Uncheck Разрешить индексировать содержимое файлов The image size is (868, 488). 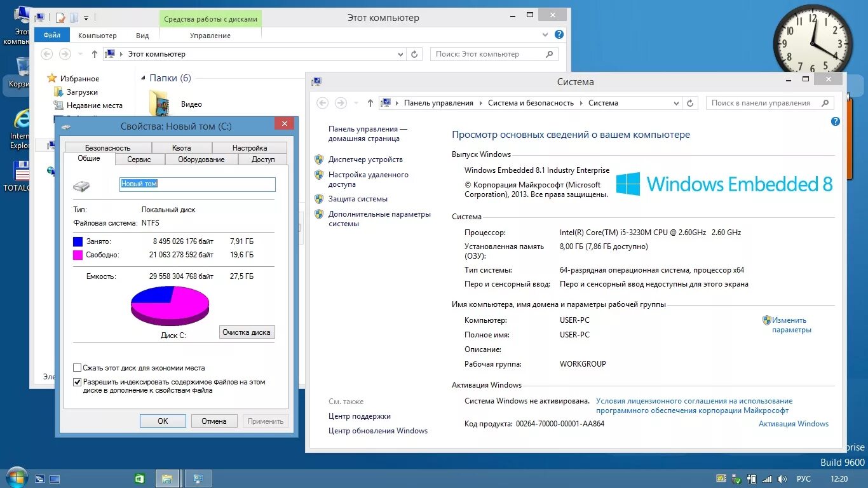[78, 383]
